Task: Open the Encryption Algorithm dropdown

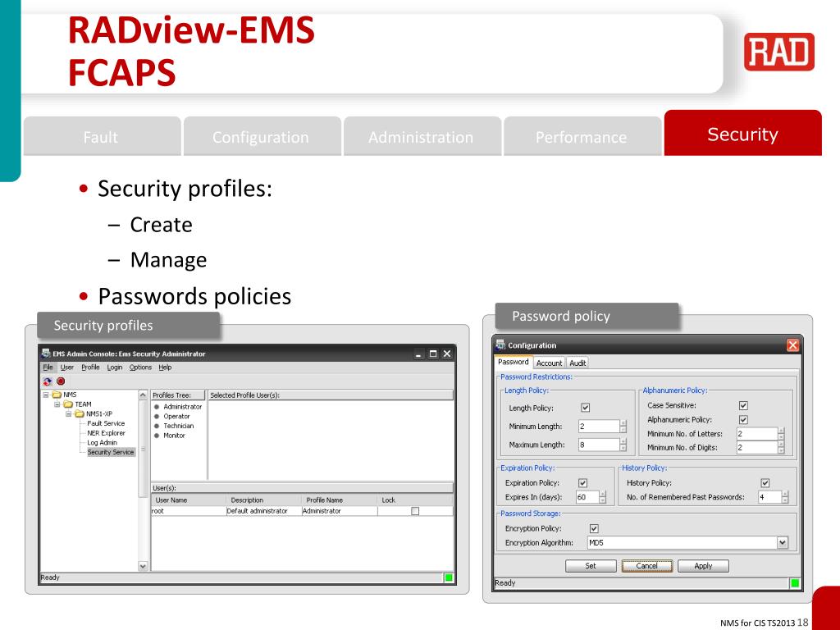Action: pyautogui.click(x=782, y=543)
